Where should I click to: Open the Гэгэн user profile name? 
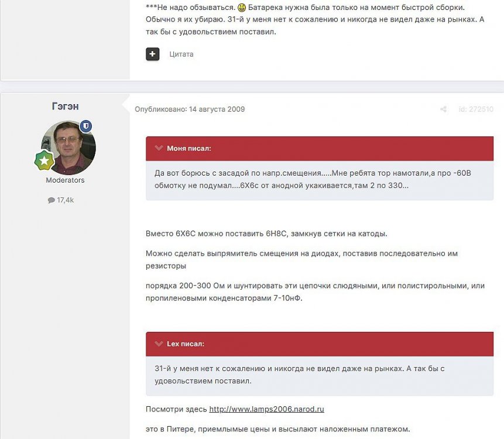(x=65, y=106)
